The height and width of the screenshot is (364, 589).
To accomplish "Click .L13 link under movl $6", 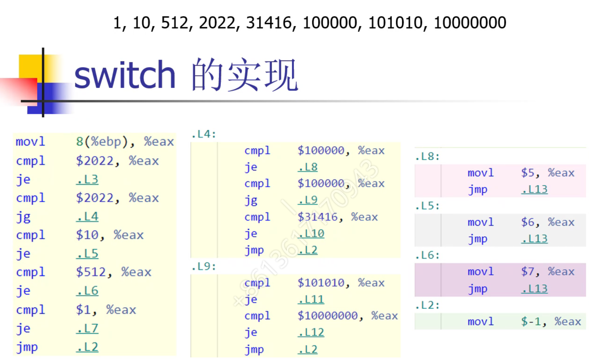I will (x=534, y=239).
